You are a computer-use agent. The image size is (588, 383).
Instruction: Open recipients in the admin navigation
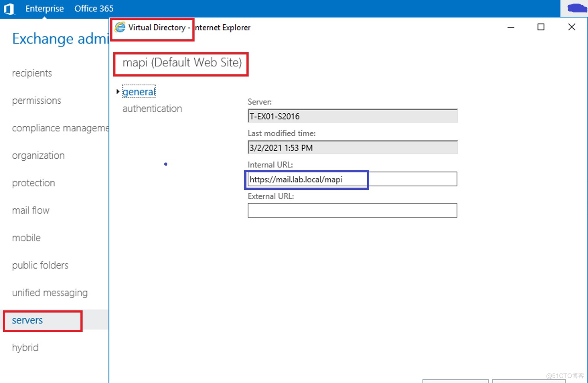(32, 73)
